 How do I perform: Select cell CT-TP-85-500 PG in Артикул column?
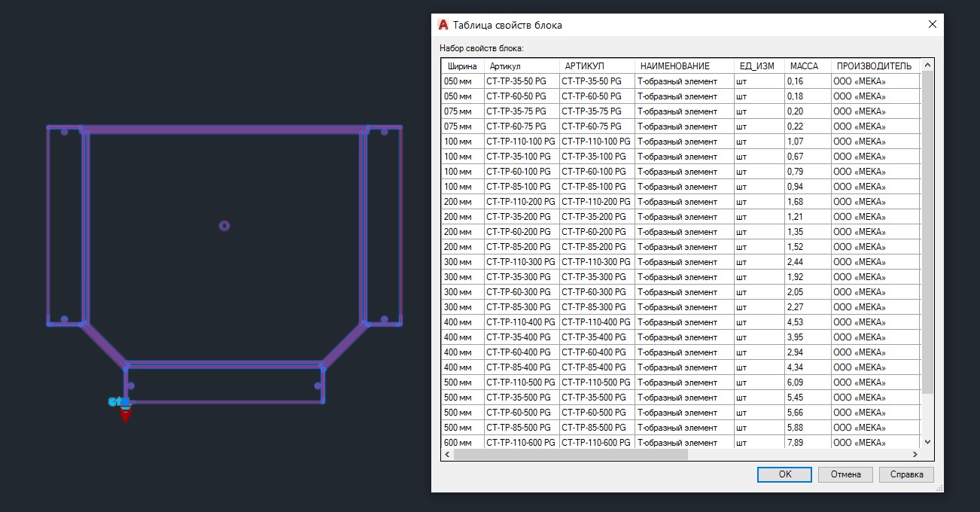click(x=522, y=428)
